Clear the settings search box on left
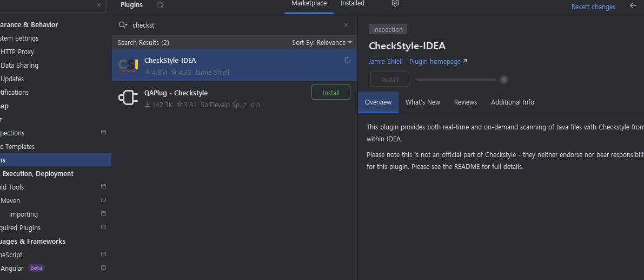 pos(98,5)
